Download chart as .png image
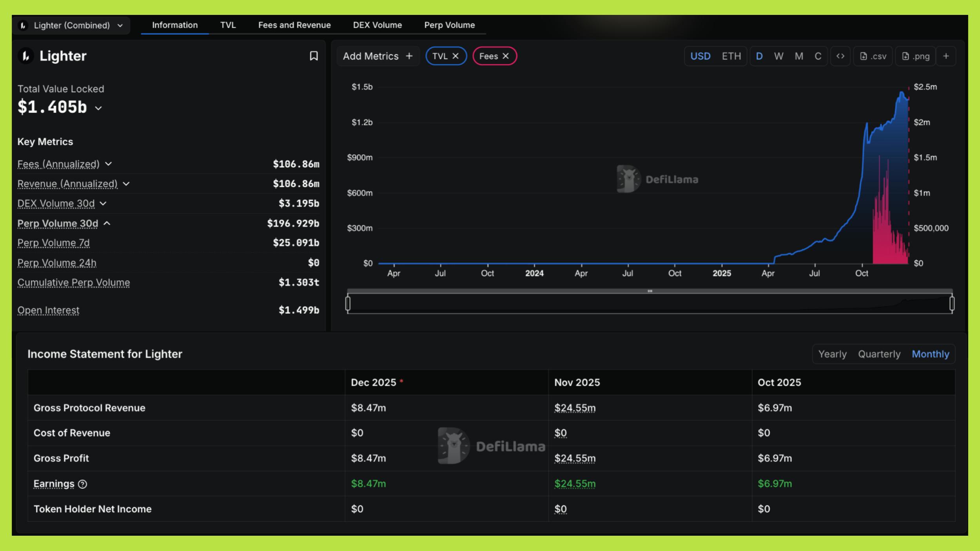The height and width of the screenshot is (551, 980). coord(915,56)
